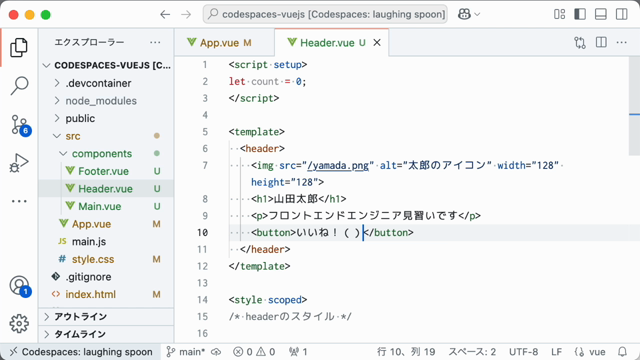Image resolution: width=640 pixels, height=360 pixels.
Task: Open the Search view icon
Action: point(19,86)
